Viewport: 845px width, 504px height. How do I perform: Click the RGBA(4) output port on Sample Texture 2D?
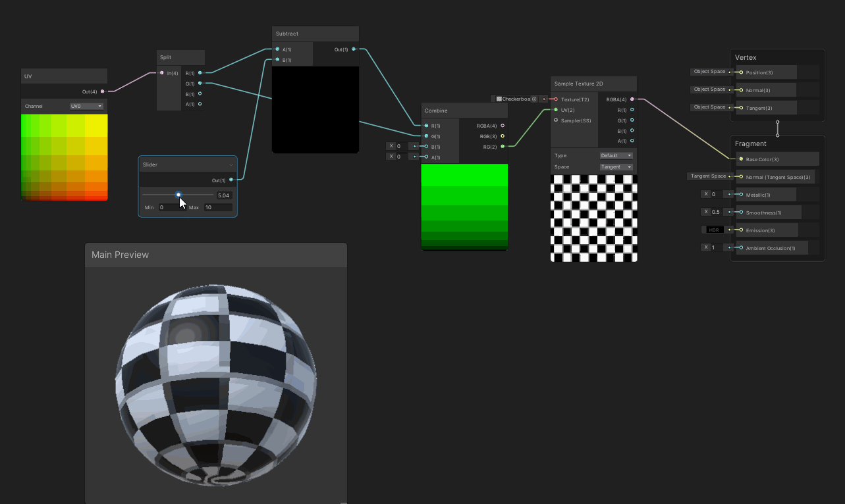tap(632, 99)
